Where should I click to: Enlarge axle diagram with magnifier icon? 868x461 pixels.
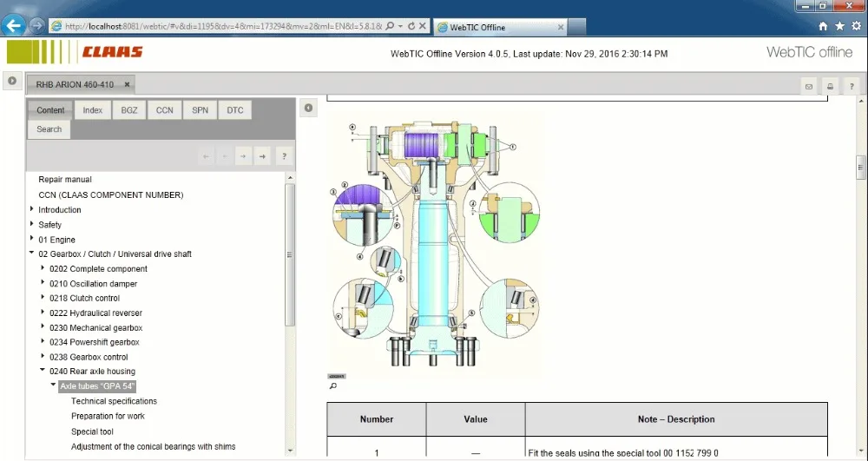click(332, 386)
